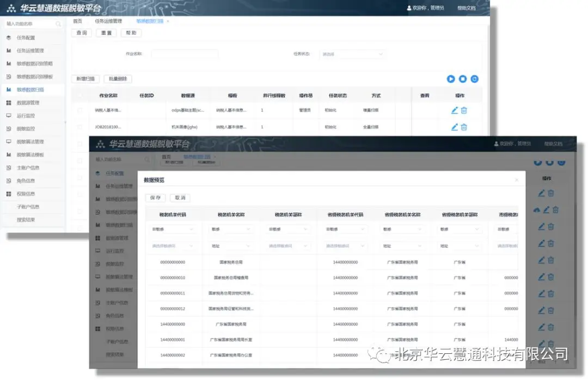The width and height of the screenshot is (588, 380).
Task: Click the 任务配置 sidebar icon
Action: pos(9,38)
